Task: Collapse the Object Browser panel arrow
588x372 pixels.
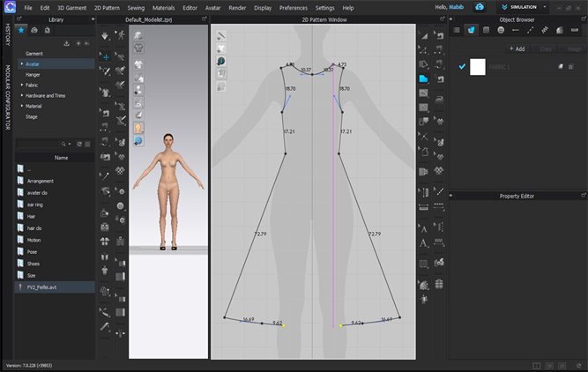Action: click(451, 19)
